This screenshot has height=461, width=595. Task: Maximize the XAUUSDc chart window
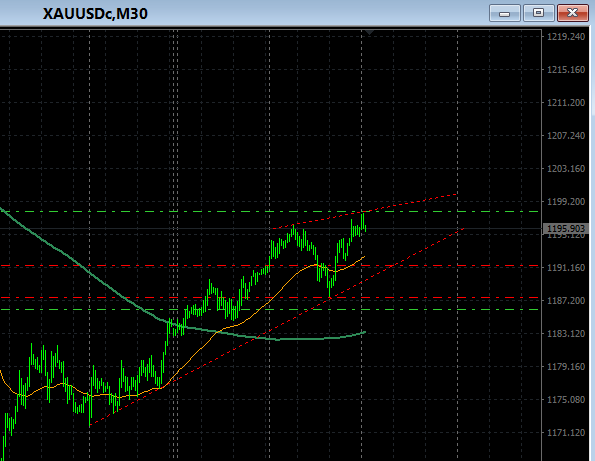pyautogui.click(x=538, y=13)
